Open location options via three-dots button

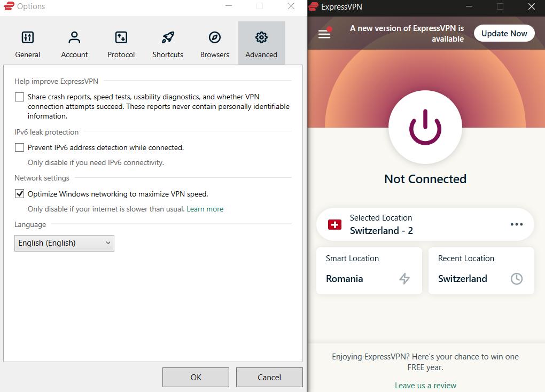[516, 224]
